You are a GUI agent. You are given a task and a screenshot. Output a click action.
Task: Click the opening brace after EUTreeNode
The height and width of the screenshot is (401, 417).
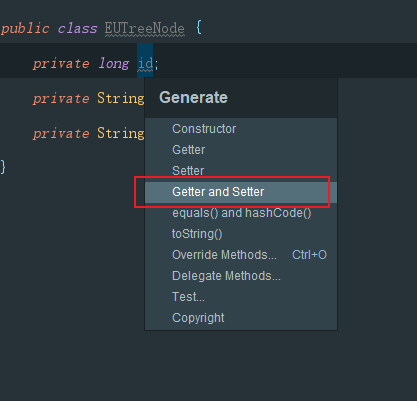(199, 27)
